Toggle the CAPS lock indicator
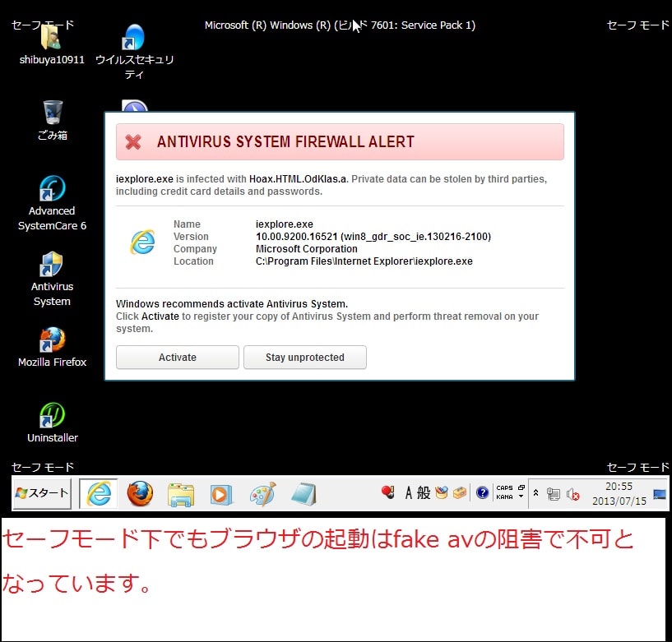This screenshot has height=642, width=672. 504,487
